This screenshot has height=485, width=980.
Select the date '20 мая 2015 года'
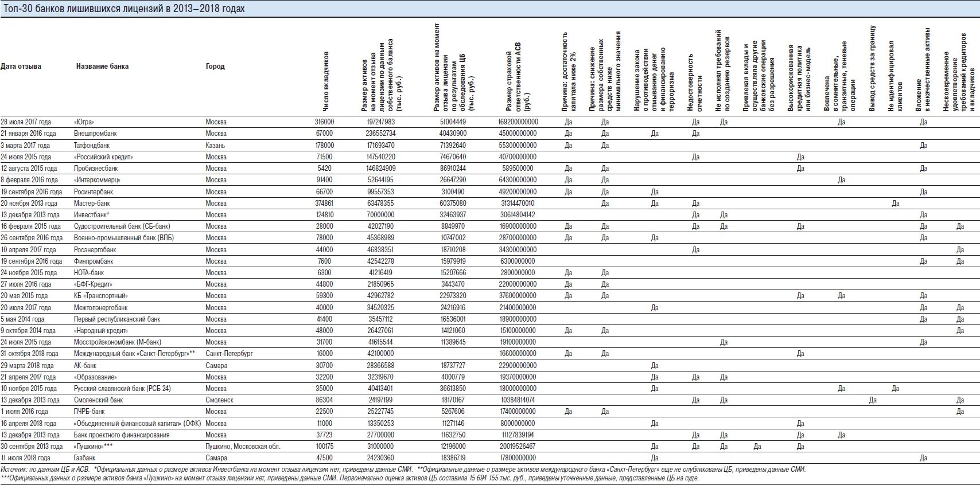click(24, 296)
